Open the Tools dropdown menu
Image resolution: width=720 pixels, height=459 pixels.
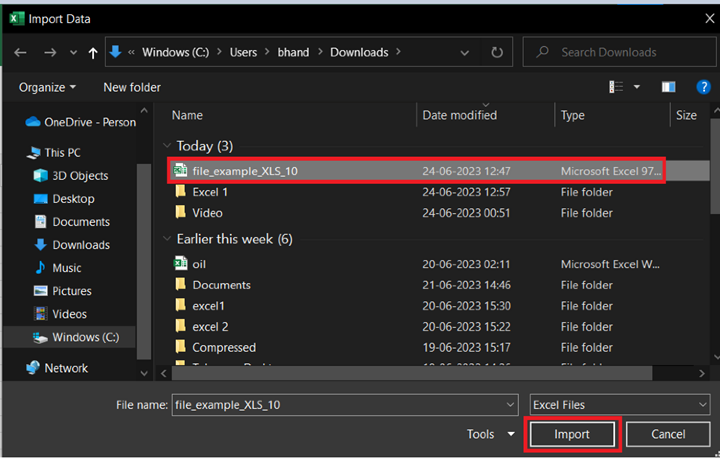491,435
